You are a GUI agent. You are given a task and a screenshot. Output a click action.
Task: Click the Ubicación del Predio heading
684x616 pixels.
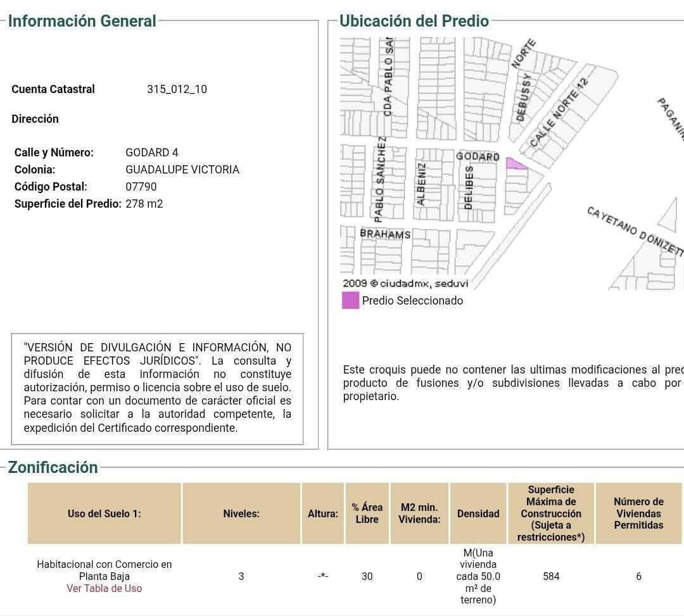coord(414,21)
